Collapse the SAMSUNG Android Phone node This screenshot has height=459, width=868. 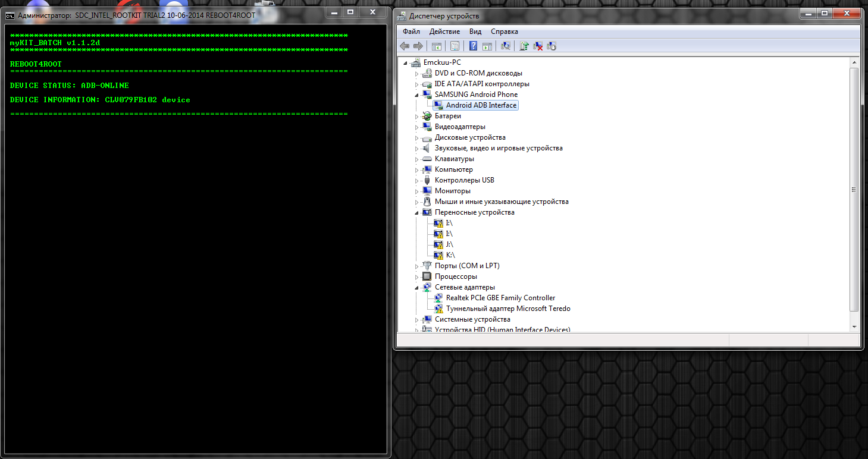click(417, 95)
